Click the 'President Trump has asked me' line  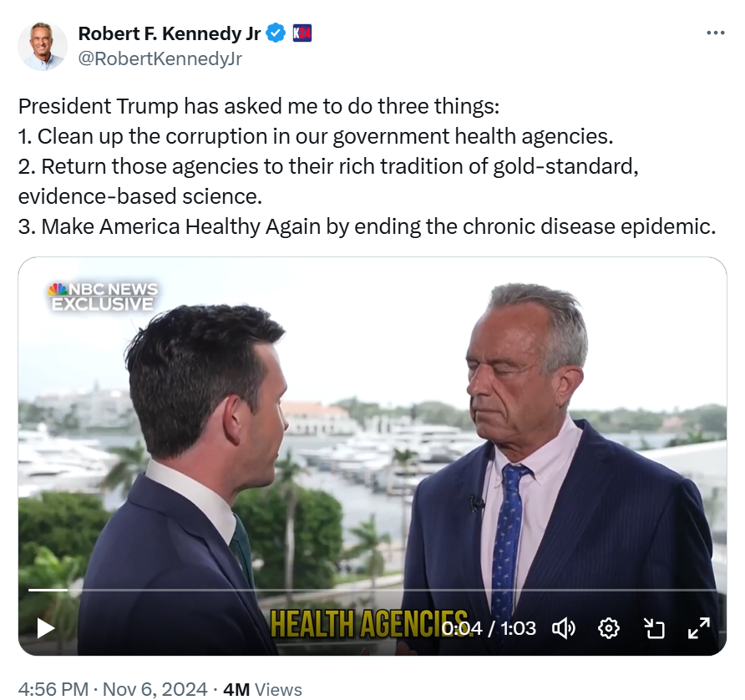259,106
